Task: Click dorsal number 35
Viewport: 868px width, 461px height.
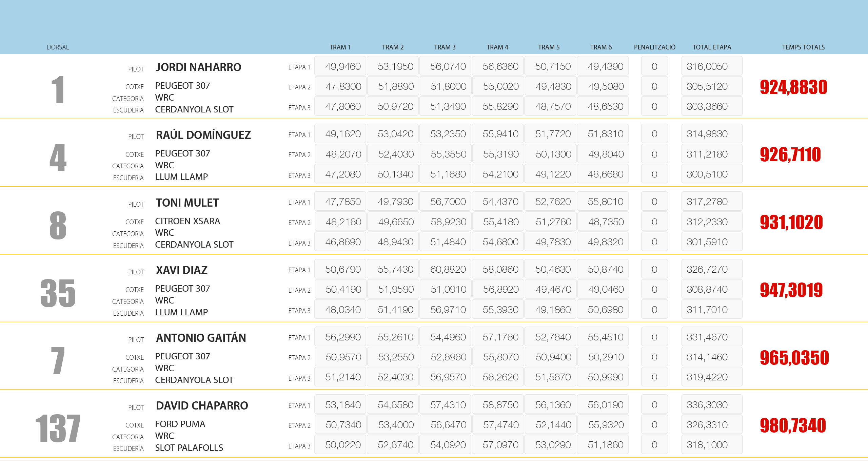Action: pyautogui.click(x=58, y=293)
